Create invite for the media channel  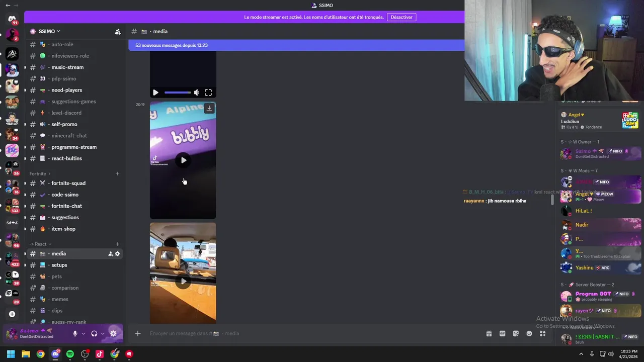110,254
